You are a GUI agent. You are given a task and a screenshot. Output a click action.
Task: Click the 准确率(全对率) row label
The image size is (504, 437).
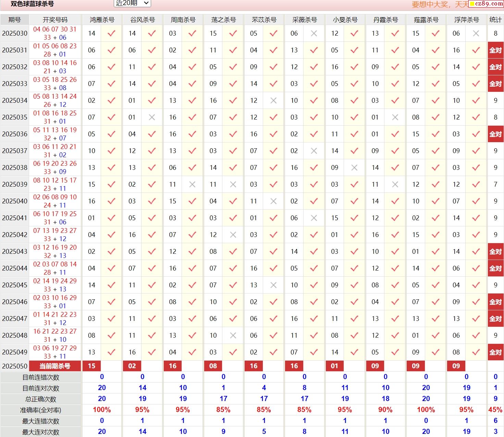point(41,410)
